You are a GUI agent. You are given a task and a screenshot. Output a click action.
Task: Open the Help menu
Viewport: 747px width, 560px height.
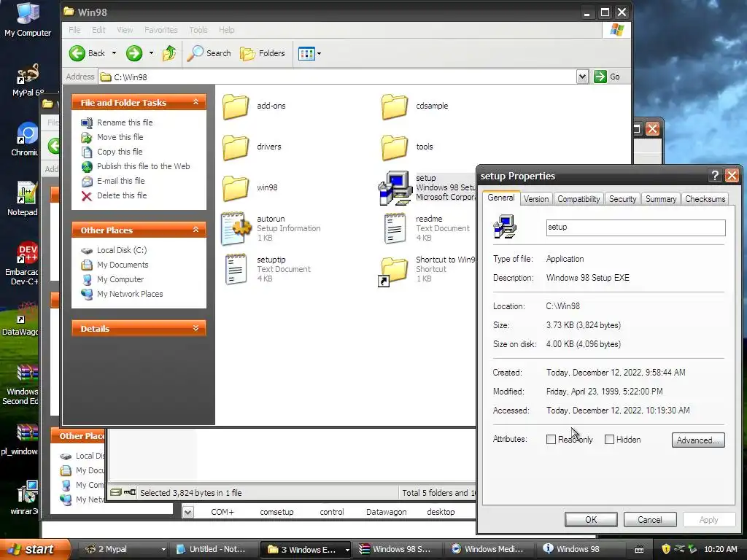tap(227, 29)
